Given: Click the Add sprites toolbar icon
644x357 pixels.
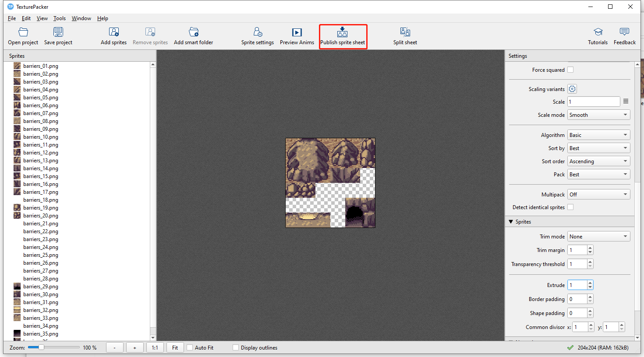Looking at the screenshot, I should coord(114,32).
